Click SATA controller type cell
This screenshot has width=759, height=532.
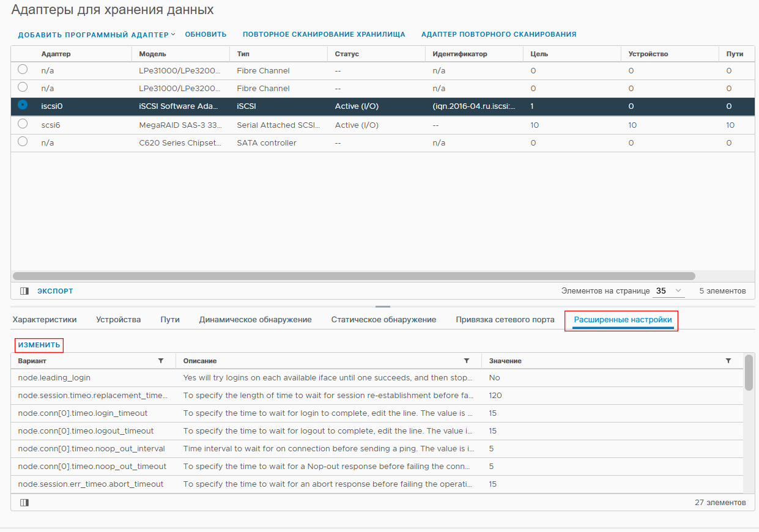click(x=267, y=142)
